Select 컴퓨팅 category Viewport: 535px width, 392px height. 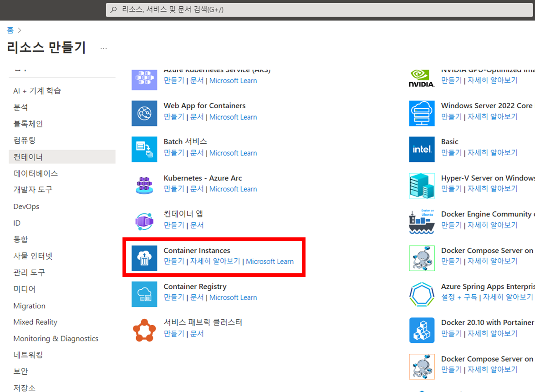point(62,140)
